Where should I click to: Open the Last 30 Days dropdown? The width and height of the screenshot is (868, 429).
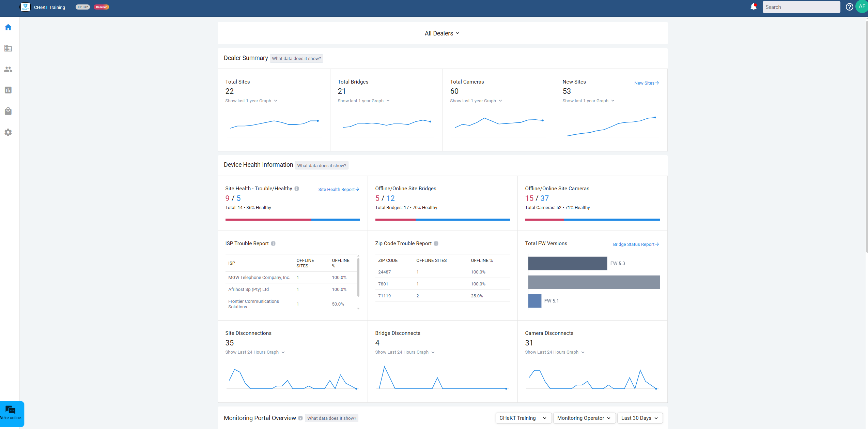point(639,418)
